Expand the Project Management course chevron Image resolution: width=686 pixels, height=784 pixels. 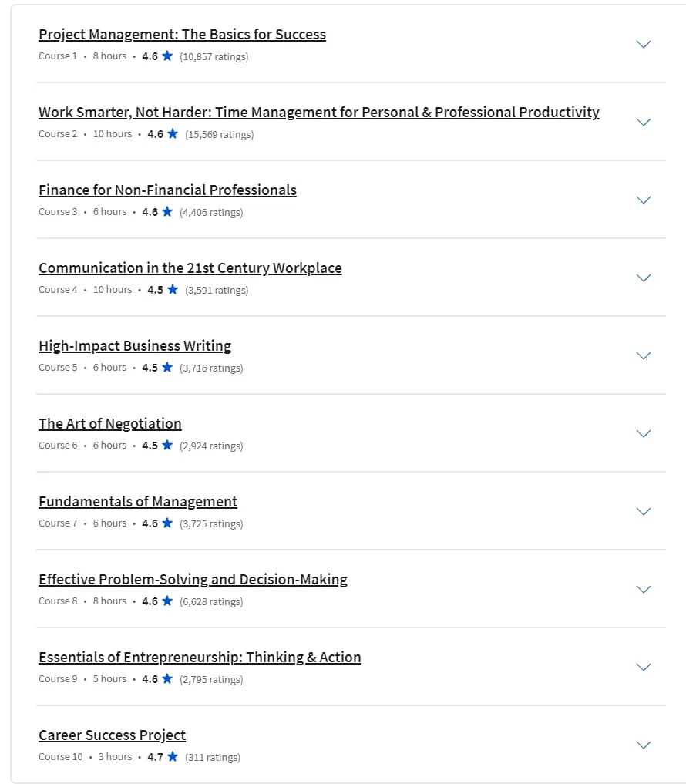coord(643,45)
